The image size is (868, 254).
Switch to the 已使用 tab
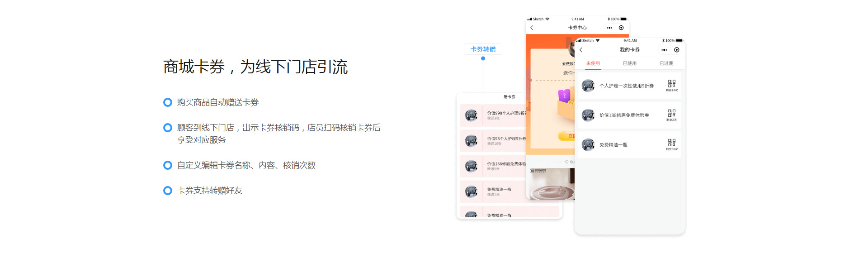[629, 63]
